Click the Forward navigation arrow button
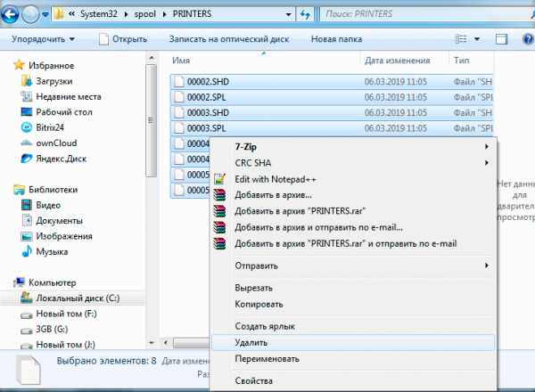Image resolution: width=535 pixels, height=392 pixels. tap(30, 14)
